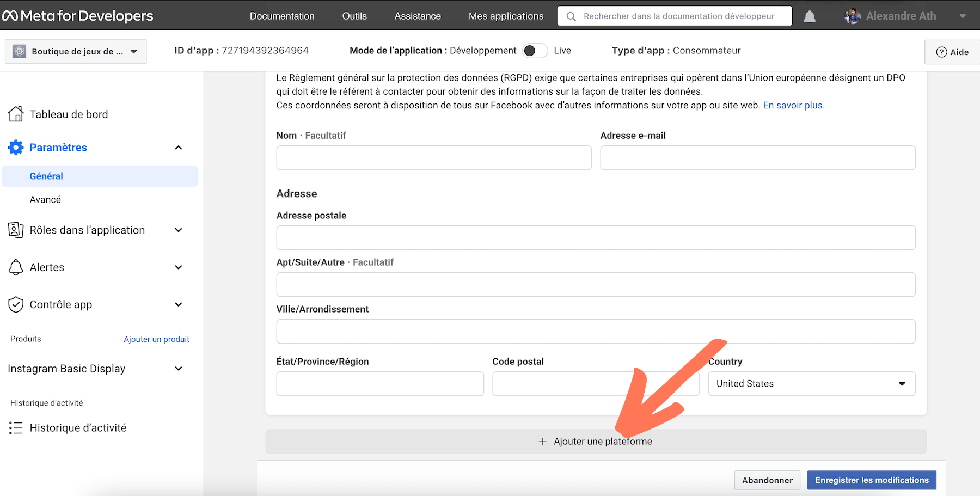Click the app icon beside Boutique de jeux
Viewport: 980px width, 496px height.
19,51
